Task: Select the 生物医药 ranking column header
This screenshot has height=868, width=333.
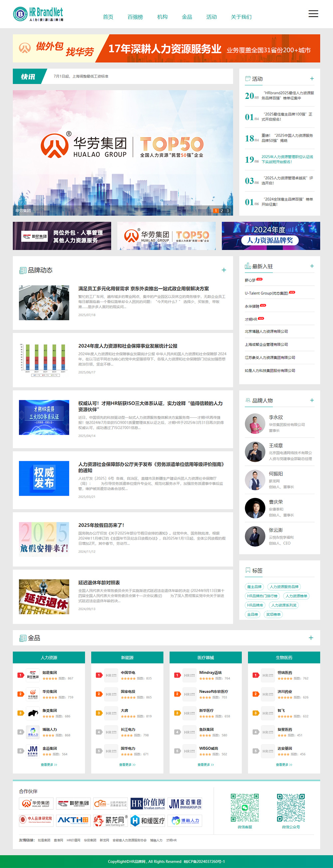Action: pos(284,657)
